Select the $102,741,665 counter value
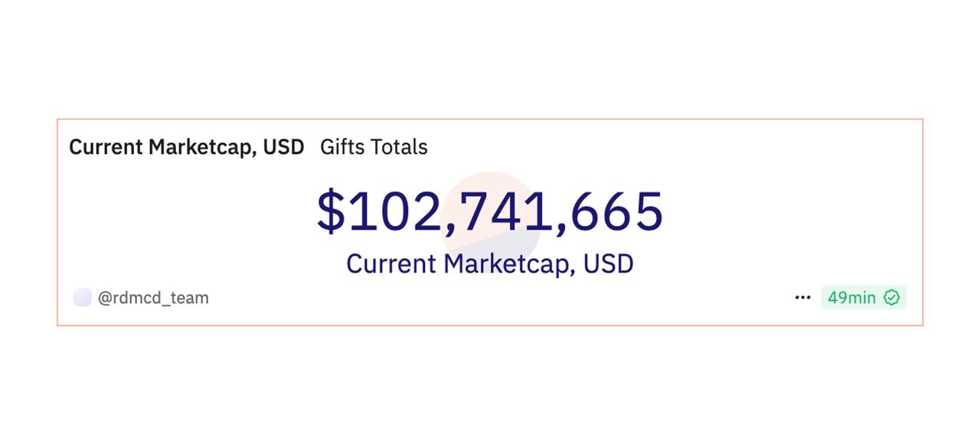 (x=490, y=212)
